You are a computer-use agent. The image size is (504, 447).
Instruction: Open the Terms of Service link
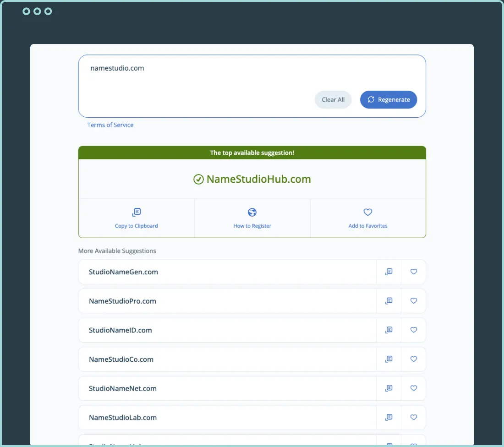point(110,125)
